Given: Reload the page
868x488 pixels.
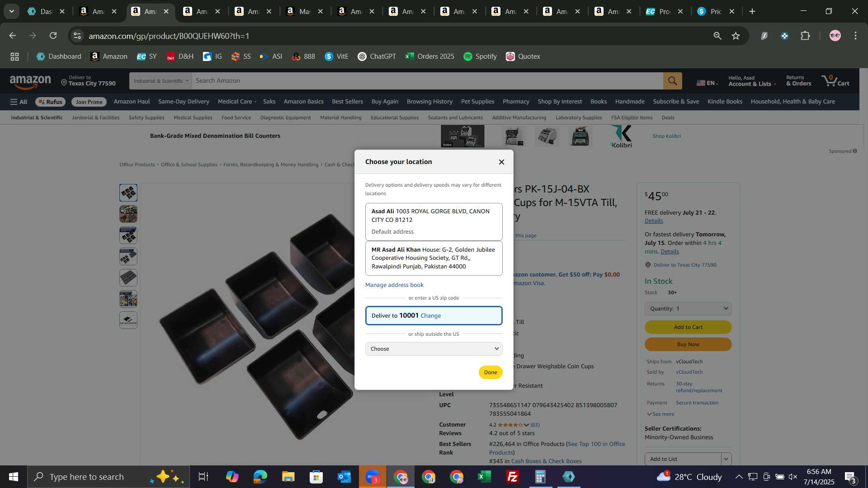Looking at the screenshot, I should coord(53,36).
